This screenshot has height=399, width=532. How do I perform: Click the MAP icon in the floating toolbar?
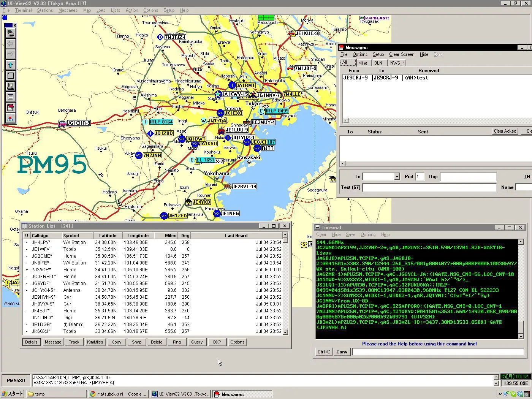click(x=10, y=33)
